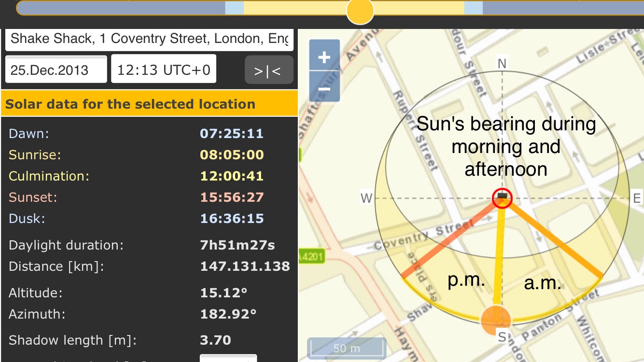
Task: Select the Dusk time 16:36:15
Action: pyautogui.click(x=232, y=219)
